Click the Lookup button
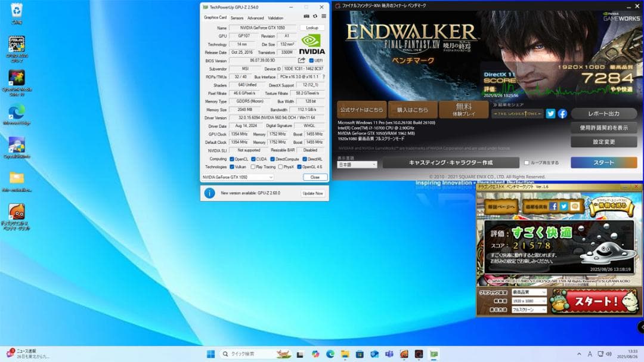Image resolution: width=644 pixels, height=362 pixels. (x=312, y=28)
